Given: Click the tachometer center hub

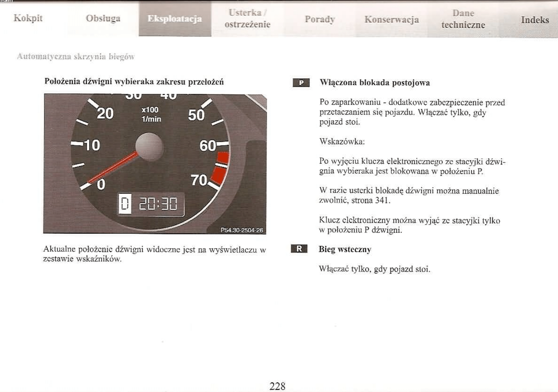Looking at the screenshot, I should pyautogui.click(x=149, y=147).
